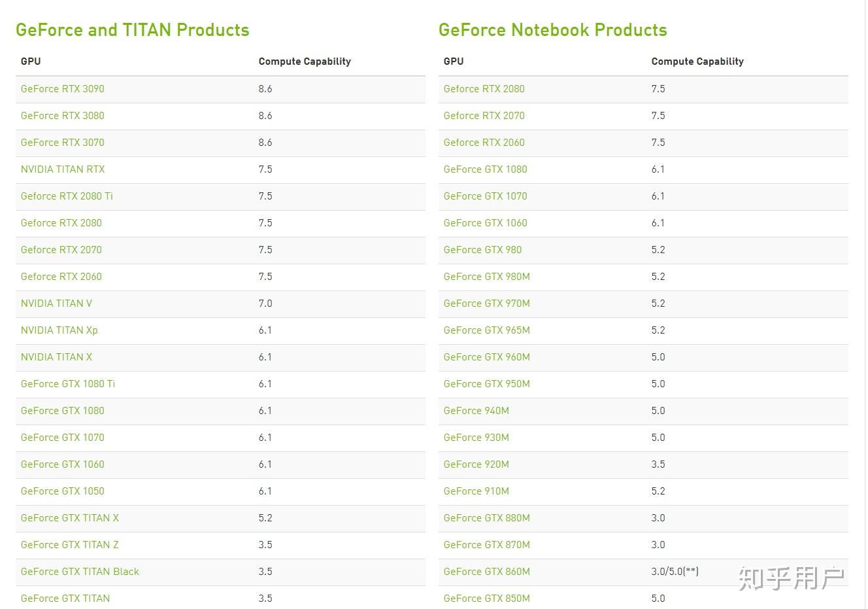Click the 7.0 value for NVIDIA TITAN V
The image size is (868, 609).
point(265,304)
